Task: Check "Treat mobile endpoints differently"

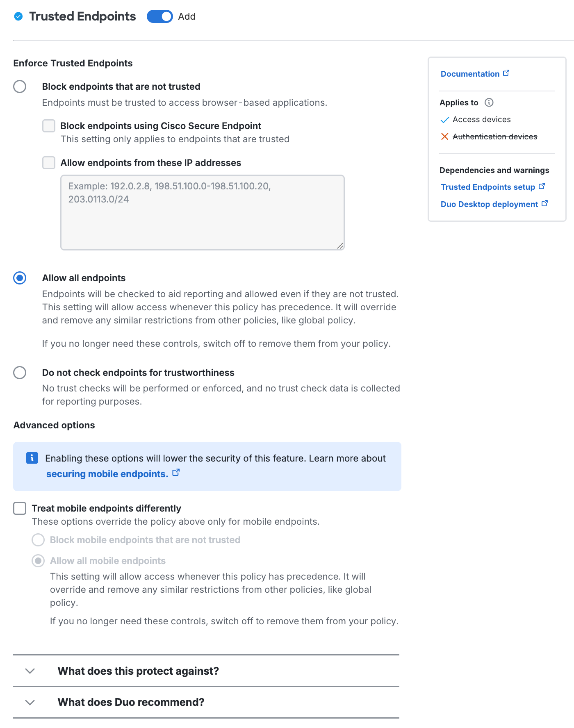Action: [19, 508]
